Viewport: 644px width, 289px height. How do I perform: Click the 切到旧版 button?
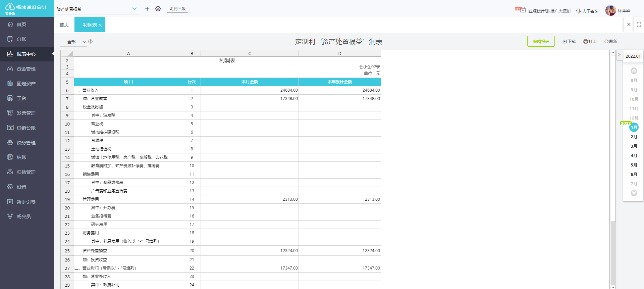tap(177, 9)
